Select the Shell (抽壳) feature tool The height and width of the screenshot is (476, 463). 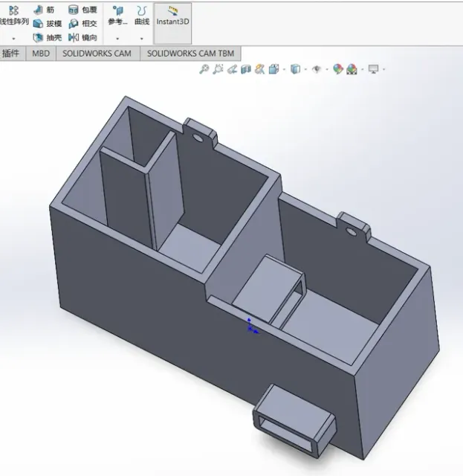pyautogui.click(x=48, y=37)
